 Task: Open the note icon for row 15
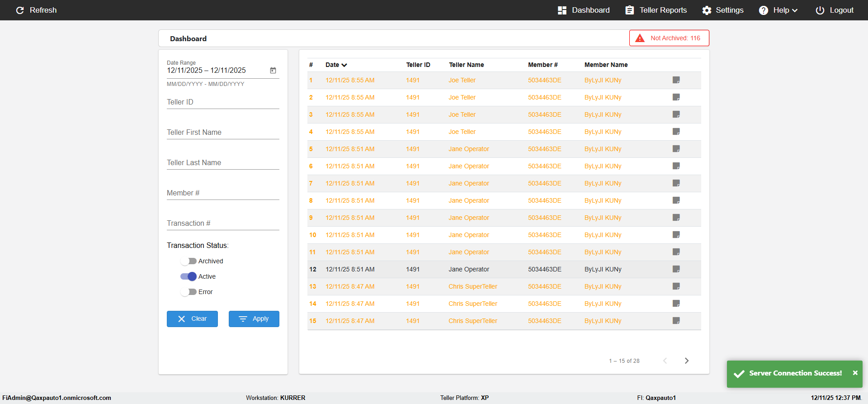(676, 321)
